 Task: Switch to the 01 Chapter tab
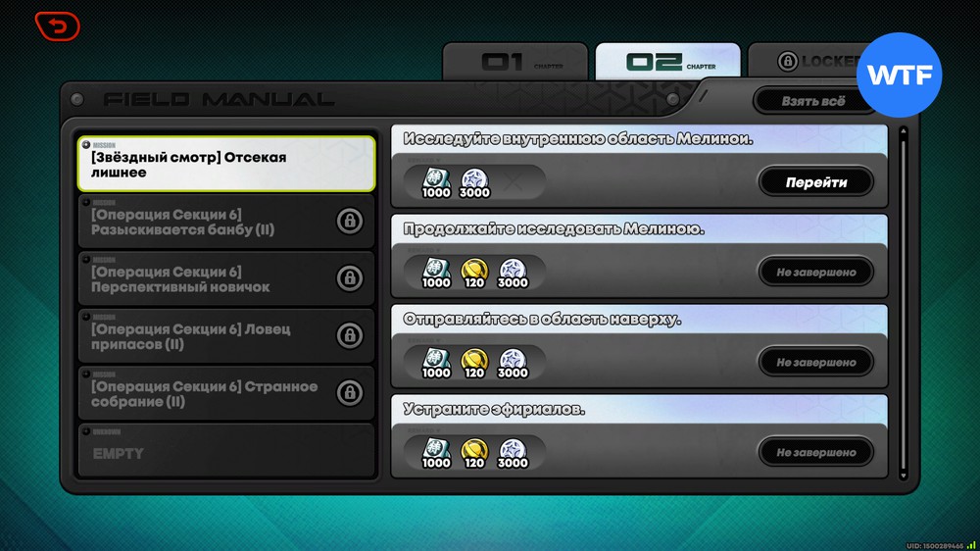click(515, 63)
